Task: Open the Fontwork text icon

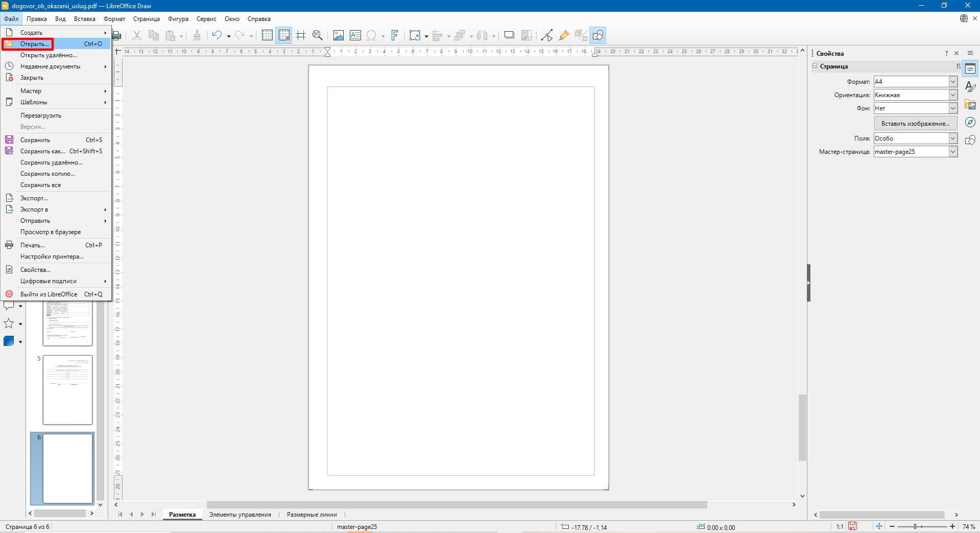Action: point(394,35)
